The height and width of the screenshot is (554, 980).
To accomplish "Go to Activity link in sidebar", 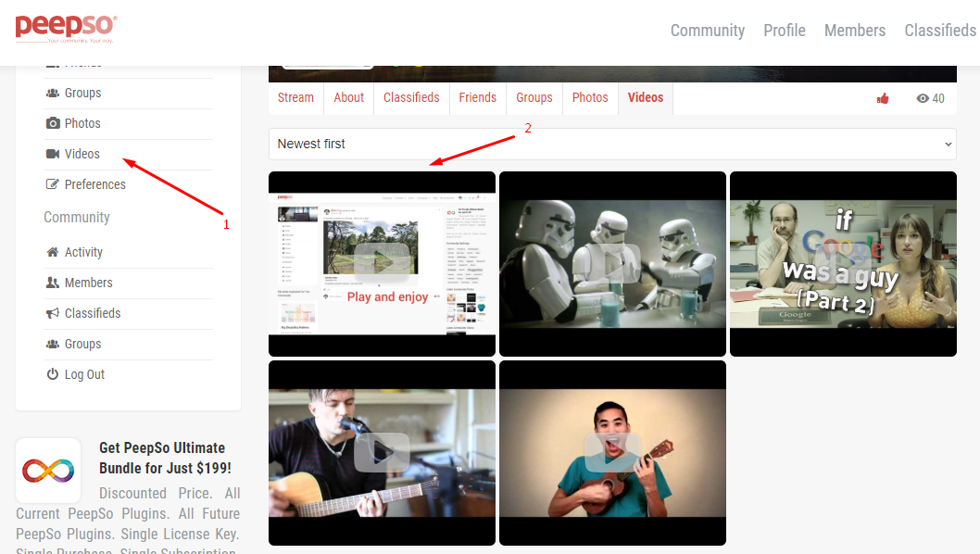I will [83, 252].
